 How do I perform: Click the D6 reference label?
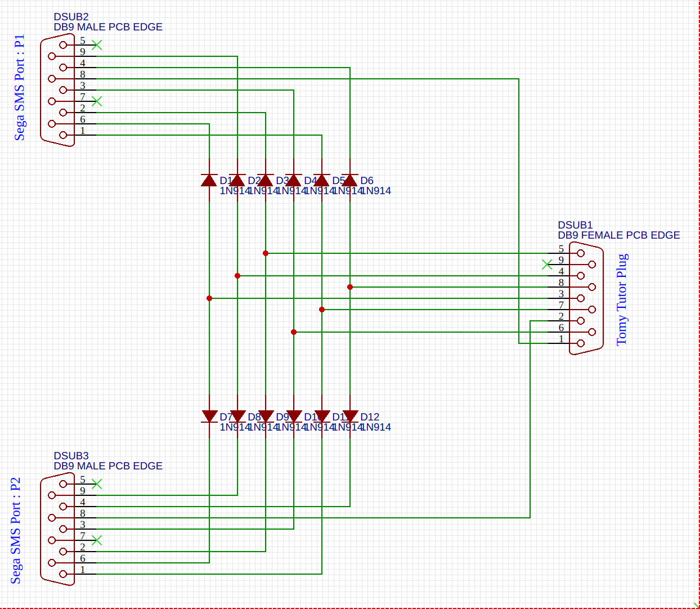[x=367, y=181]
